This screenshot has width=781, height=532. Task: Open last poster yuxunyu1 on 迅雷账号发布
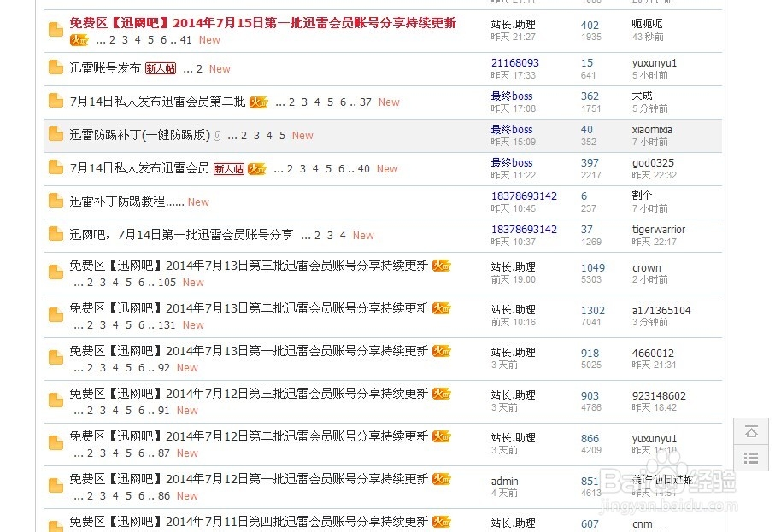tap(655, 63)
